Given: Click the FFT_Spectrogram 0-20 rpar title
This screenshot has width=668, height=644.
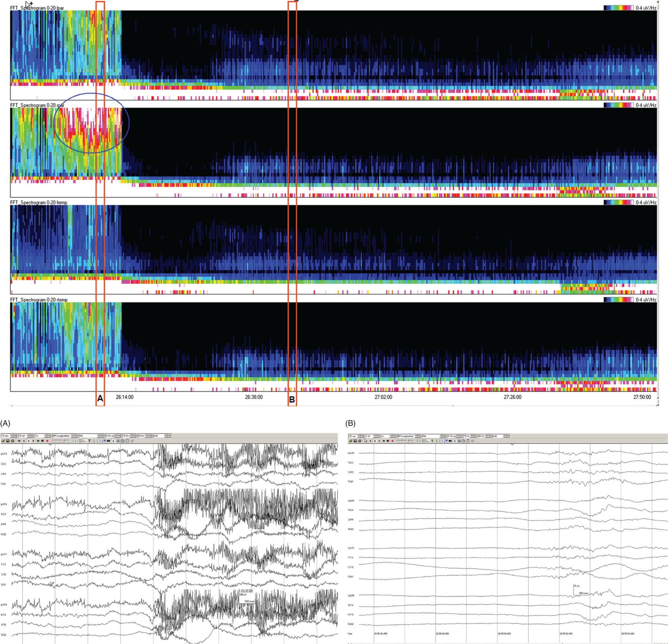Looking at the screenshot, I should pos(37,105).
